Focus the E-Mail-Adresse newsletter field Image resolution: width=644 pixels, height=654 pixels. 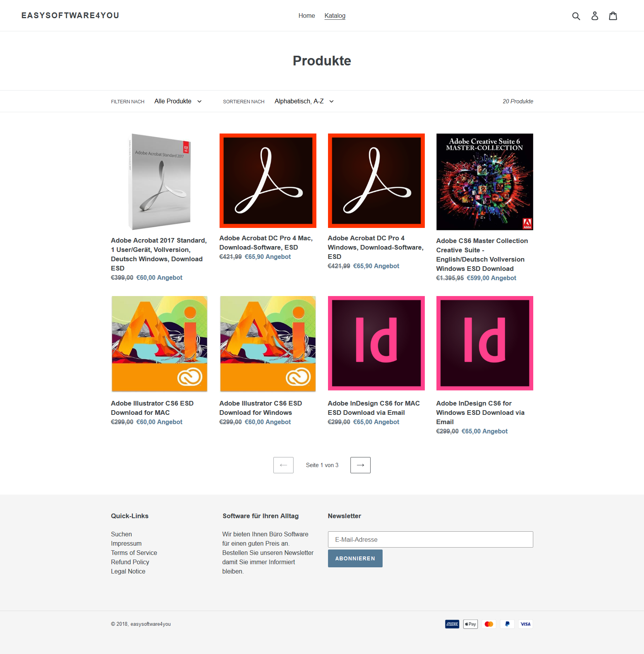431,539
